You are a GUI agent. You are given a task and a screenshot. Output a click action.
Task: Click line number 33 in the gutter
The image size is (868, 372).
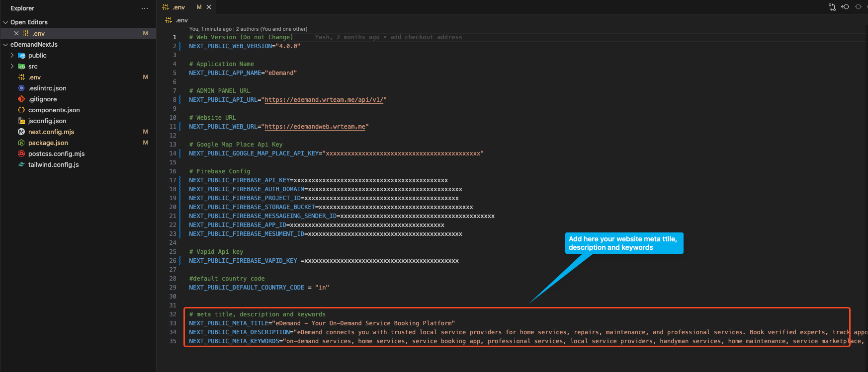173,323
